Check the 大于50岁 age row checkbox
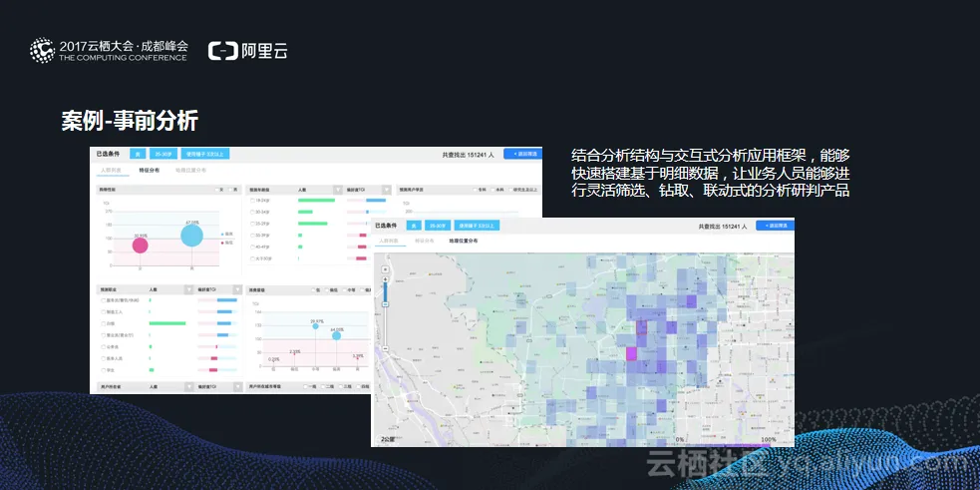 point(252,258)
